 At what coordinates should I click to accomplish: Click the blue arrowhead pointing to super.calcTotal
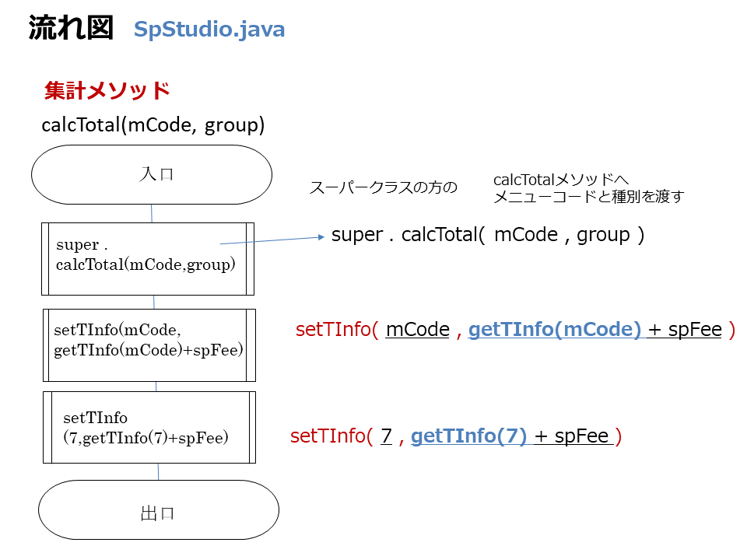tap(321, 236)
